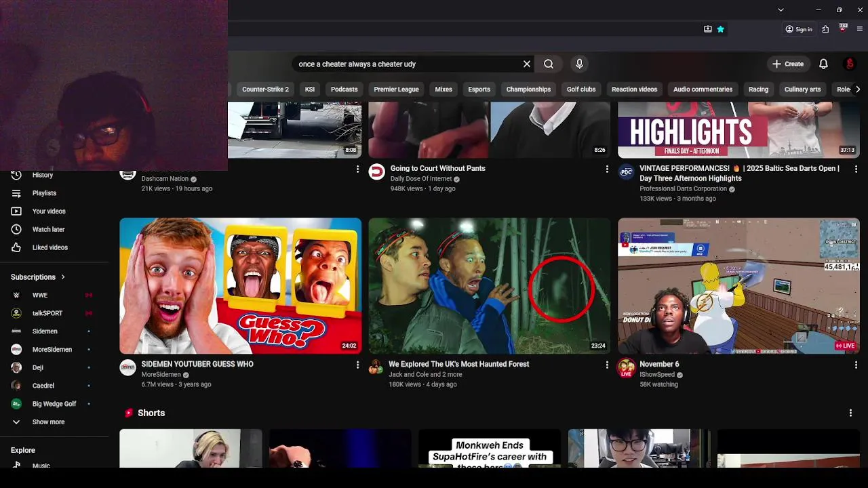The width and height of the screenshot is (868, 488).
Task: Click the magnifying glass search button
Action: click(x=549, y=64)
